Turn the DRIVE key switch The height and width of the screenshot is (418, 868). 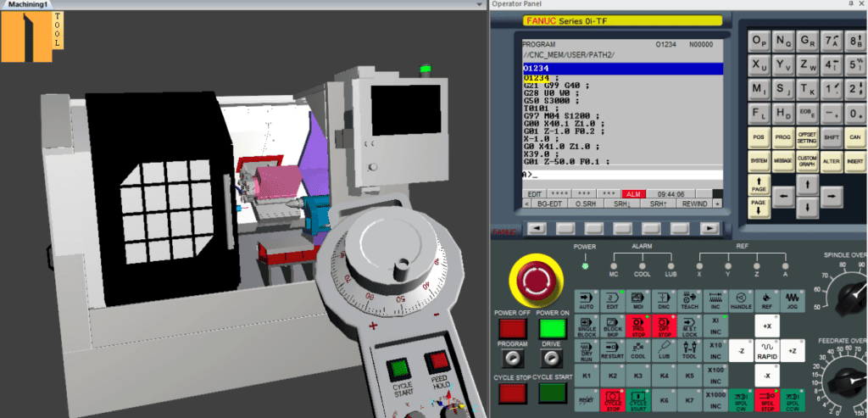click(550, 359)
